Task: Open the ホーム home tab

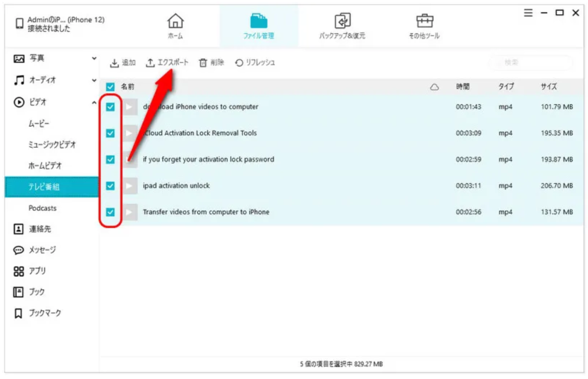Action: tap(175, 25)
